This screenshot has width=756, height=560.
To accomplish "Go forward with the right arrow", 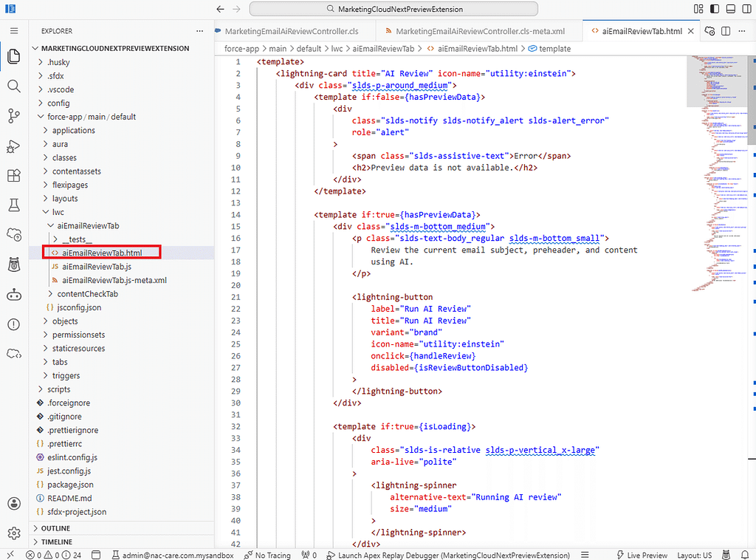I will coord(236,9).
